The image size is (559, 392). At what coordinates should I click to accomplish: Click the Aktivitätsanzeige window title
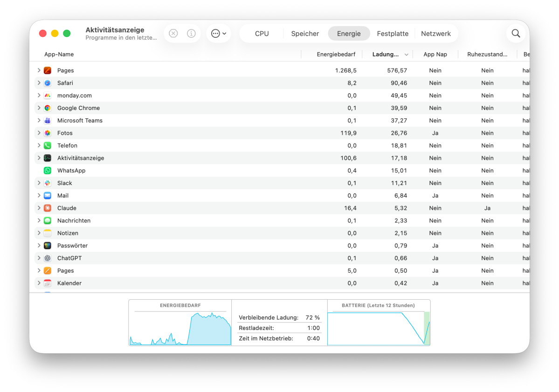115,30
